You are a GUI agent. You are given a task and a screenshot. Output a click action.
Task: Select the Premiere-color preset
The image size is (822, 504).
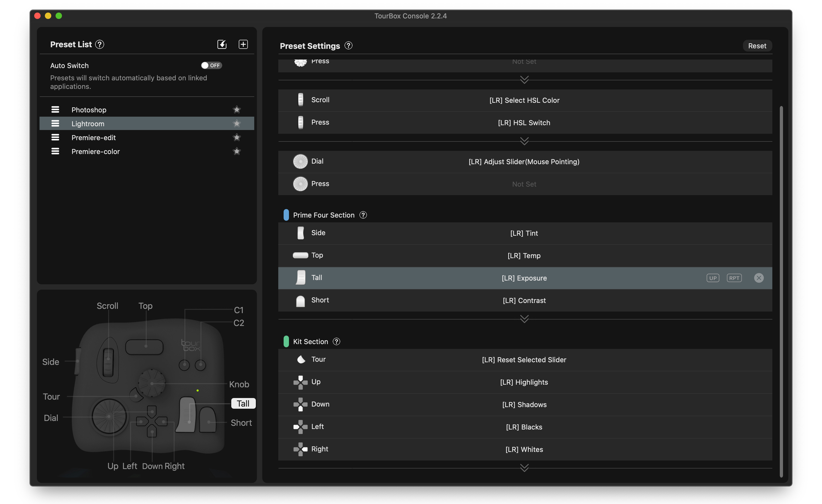point(96,151)
